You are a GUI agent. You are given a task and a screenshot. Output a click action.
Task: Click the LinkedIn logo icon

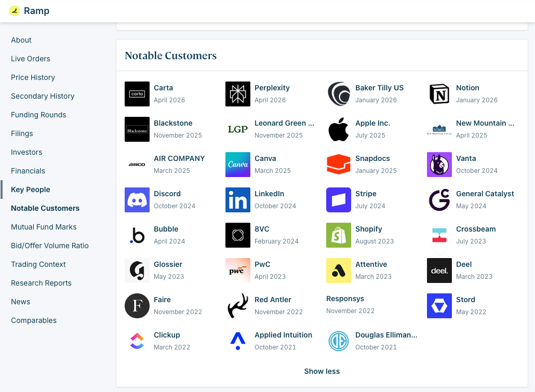(238, 200)
